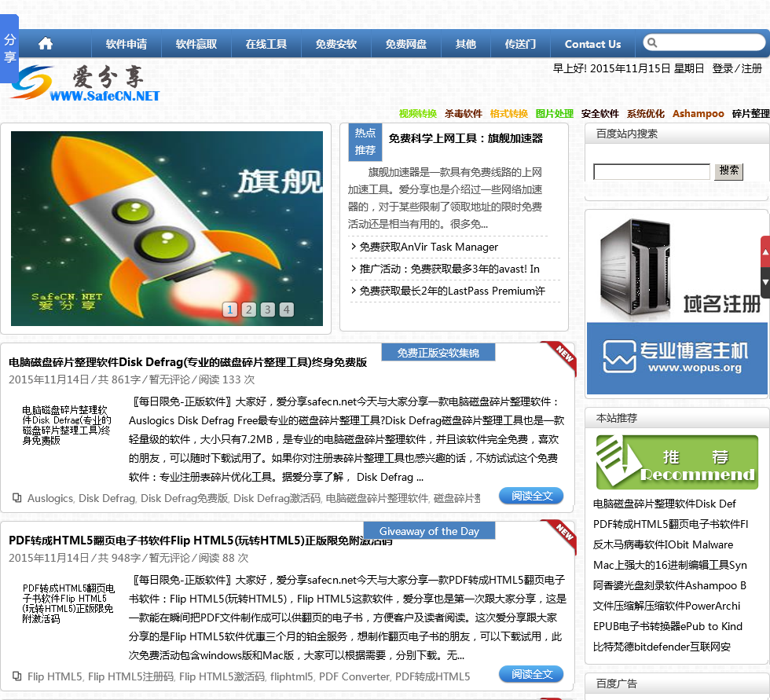Click 阅读全文 for Disk Defrag article

(x=531, y=496)
